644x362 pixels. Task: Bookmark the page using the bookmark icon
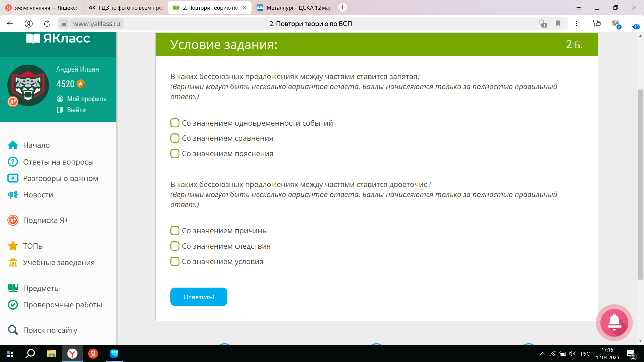tap(558, 23)
